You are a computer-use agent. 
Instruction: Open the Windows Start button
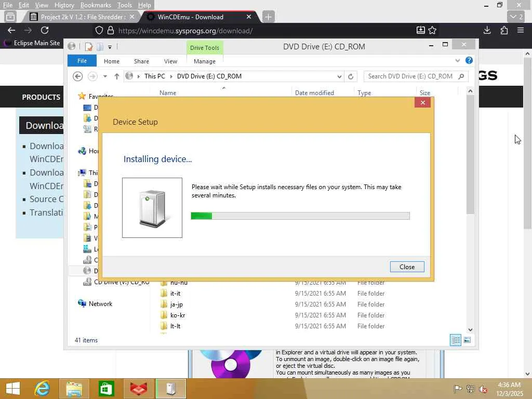[13, 389]
